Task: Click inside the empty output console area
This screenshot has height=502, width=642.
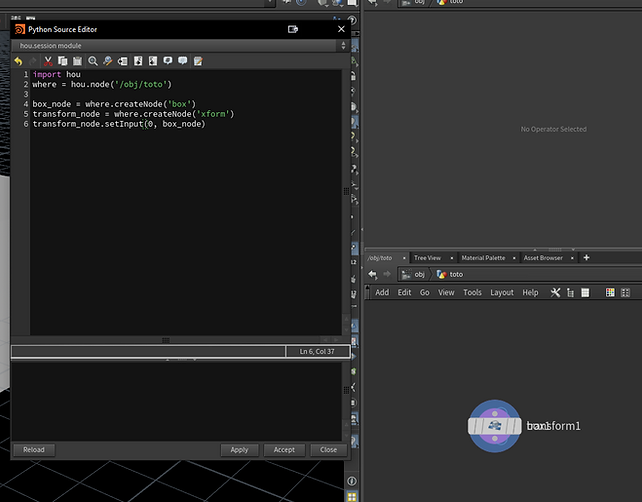Action: 176,401
